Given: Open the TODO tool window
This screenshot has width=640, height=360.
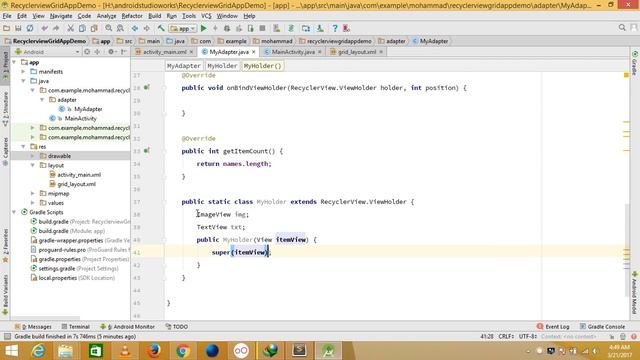Looking at the screenshot, I should click(176, 327).
